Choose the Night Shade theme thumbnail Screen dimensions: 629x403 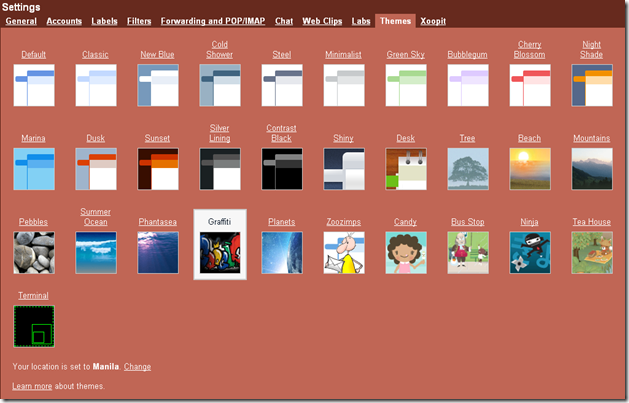[x=592, y=85]
